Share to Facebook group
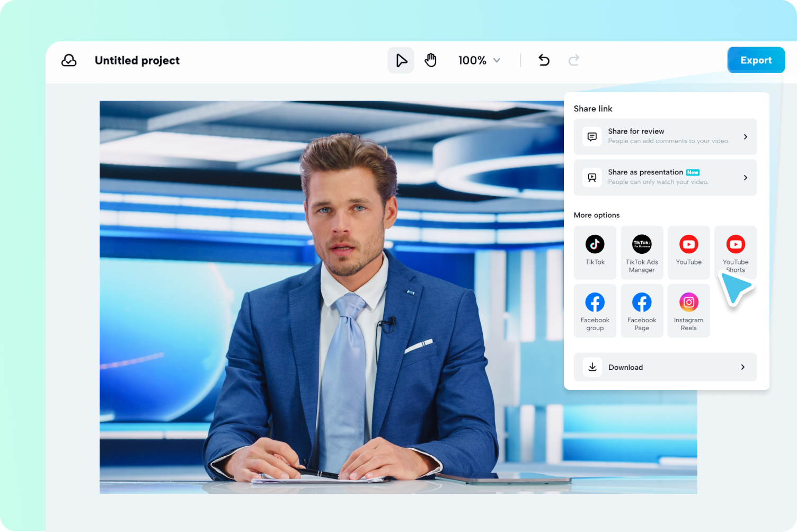797x532 pixels. point(595,311)
